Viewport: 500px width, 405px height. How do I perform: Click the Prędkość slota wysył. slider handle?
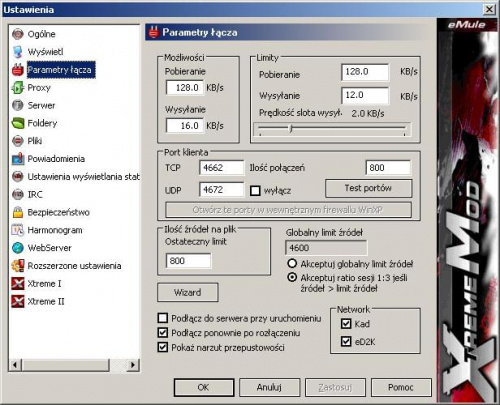click(x=290, y=128)
